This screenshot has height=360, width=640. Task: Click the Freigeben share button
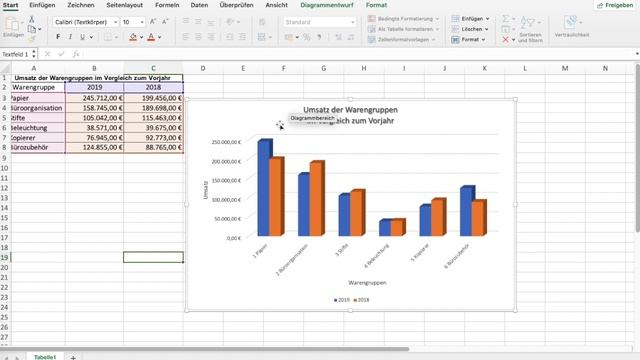tap(615, 5)
